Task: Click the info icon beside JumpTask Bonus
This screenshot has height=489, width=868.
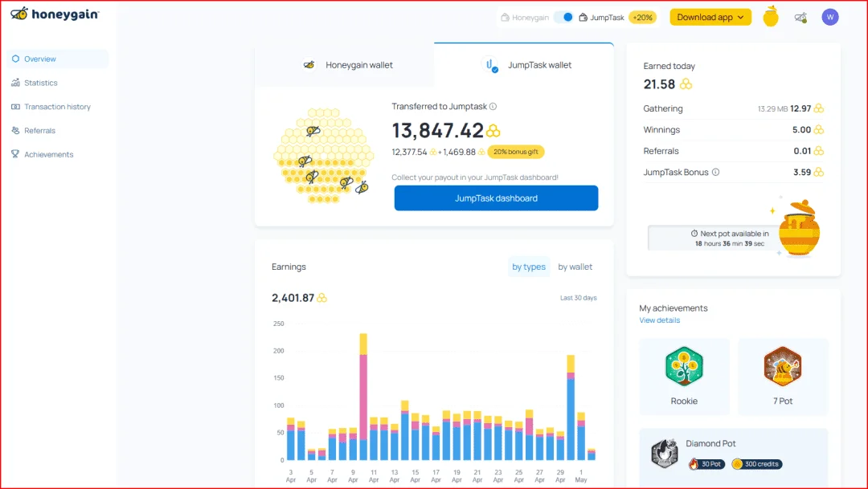Action: point(716,172)
